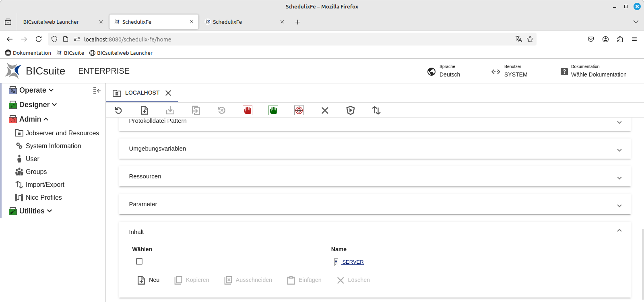
Task: Click the green hand resume icon
Action: (x=273, y=110)
